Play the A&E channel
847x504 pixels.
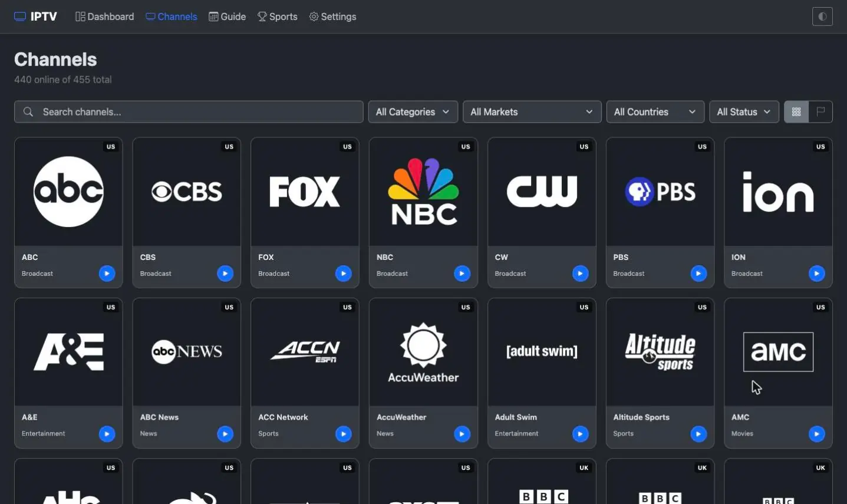(107, 434)
